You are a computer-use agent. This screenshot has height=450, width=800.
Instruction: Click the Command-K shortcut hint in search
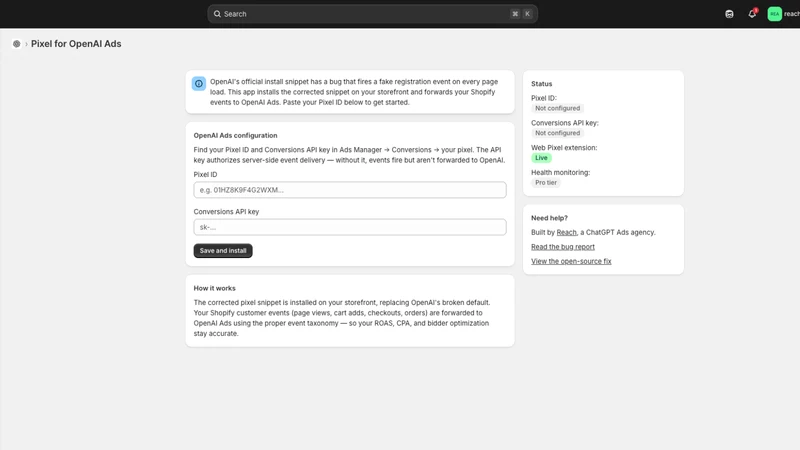(x=521, y=14)
